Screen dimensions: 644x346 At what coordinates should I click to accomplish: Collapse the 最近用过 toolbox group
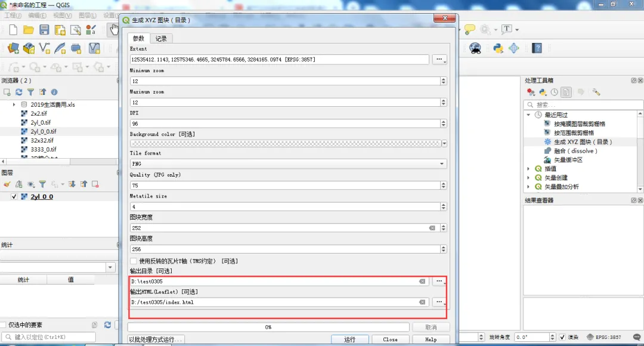click(528, 115)
